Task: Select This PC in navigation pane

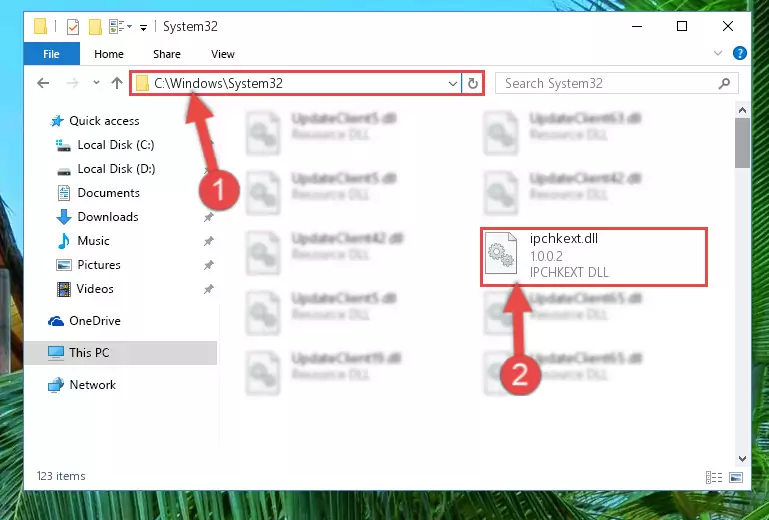Action: coord(120,353)
